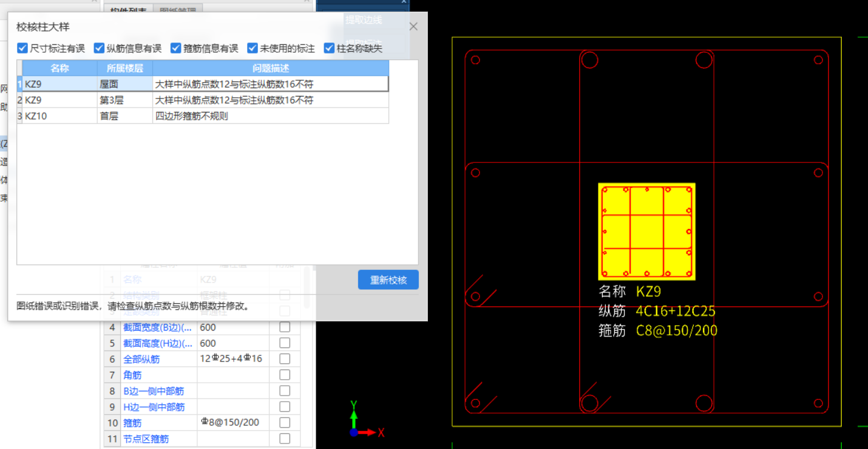This screenshot has width=868, height=449.
Task: Click the 4C16+12C25 rebar annotation
Action: point(676,311)
